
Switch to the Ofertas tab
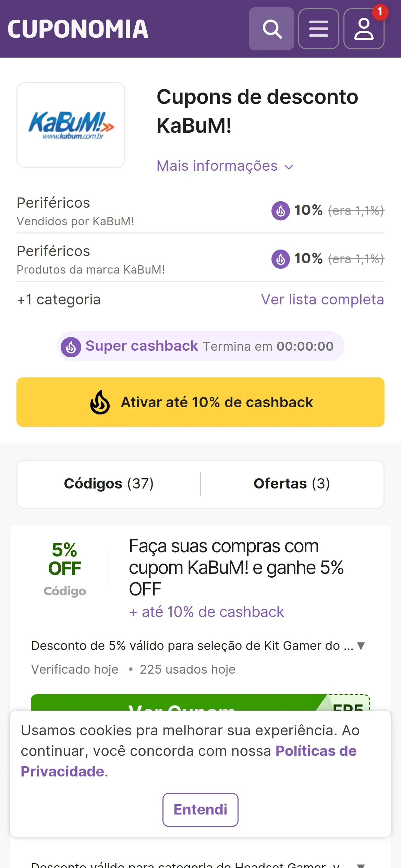point(292,484)
